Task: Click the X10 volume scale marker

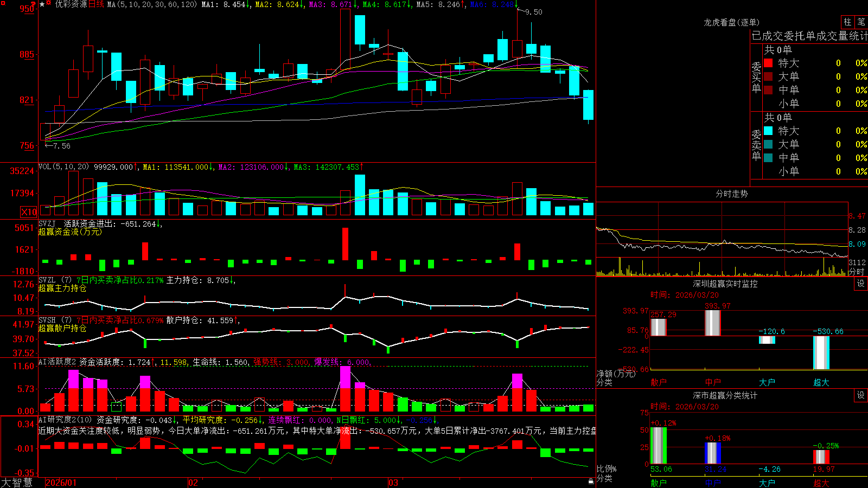Action: click(x=29, y=212)
